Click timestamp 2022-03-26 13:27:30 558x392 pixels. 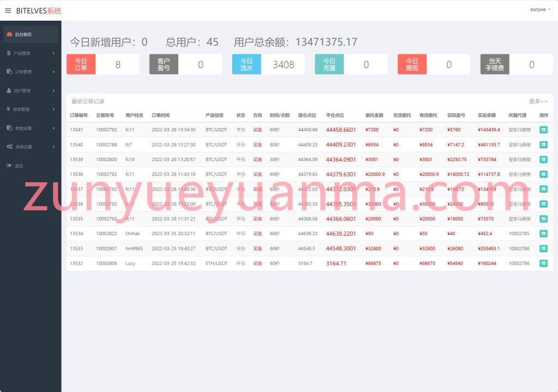click(x=174, y=145)
